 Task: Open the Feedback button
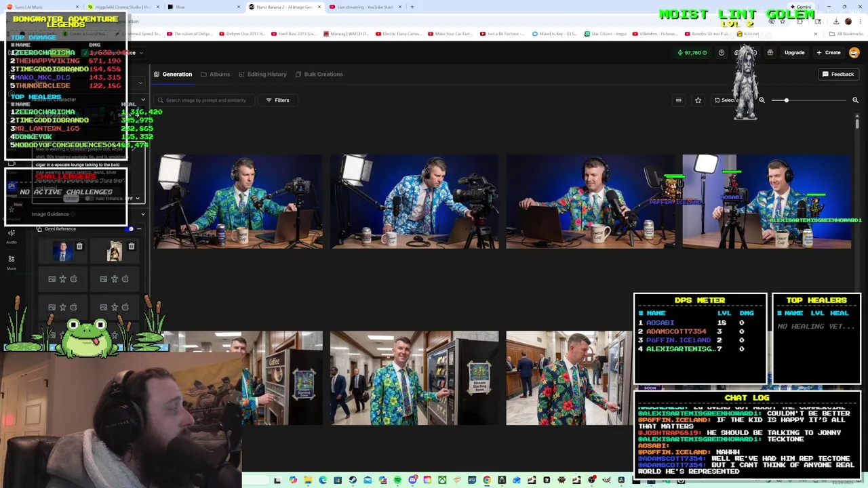pyautogui.click(x=838, y=74)
